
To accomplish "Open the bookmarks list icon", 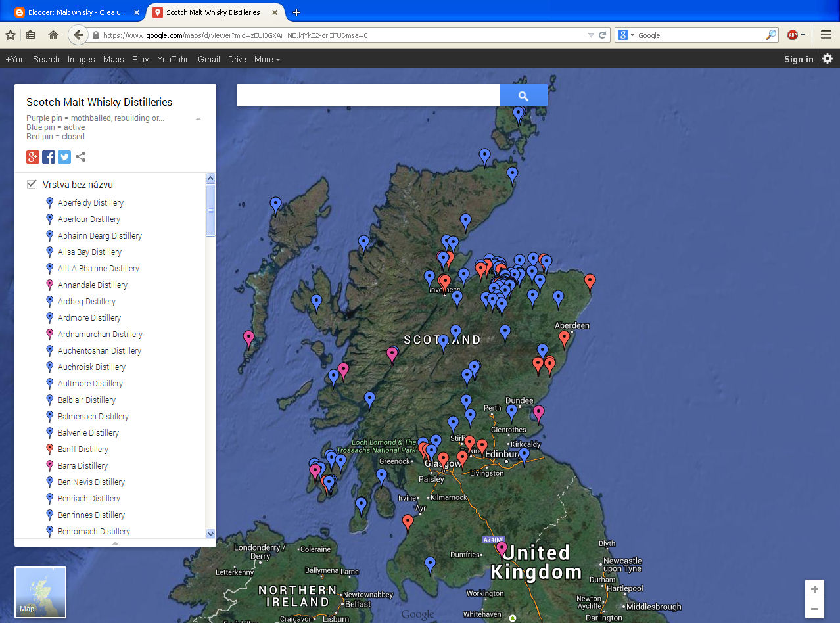I will click(30, 35).
